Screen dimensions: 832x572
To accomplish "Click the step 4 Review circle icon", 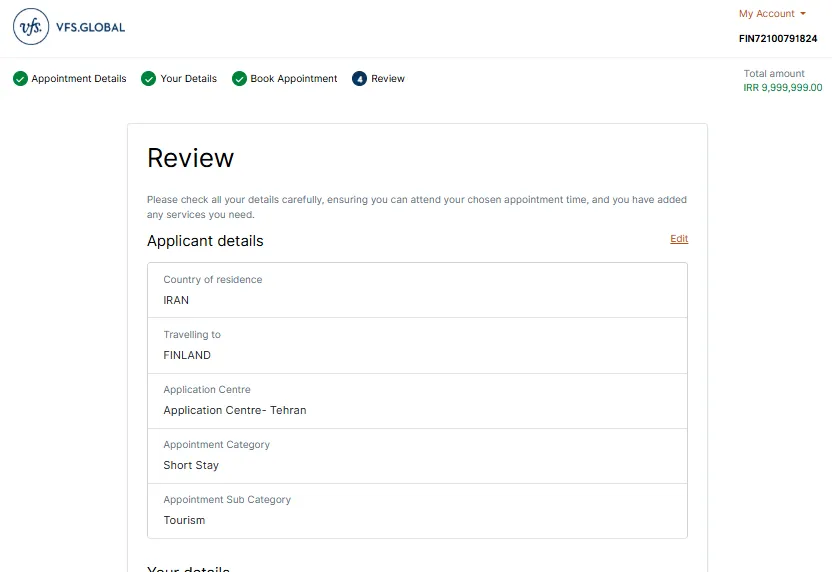I will click(360, 79).
